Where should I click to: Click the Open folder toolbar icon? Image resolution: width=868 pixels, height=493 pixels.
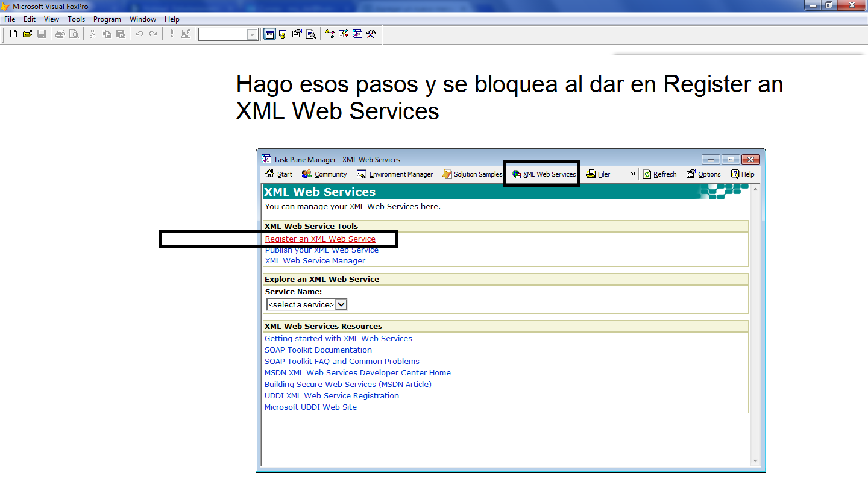pos(28,34)
